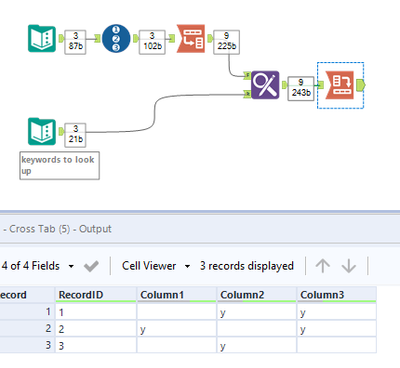Click the Find Replace F input anchor

(247, 76)
